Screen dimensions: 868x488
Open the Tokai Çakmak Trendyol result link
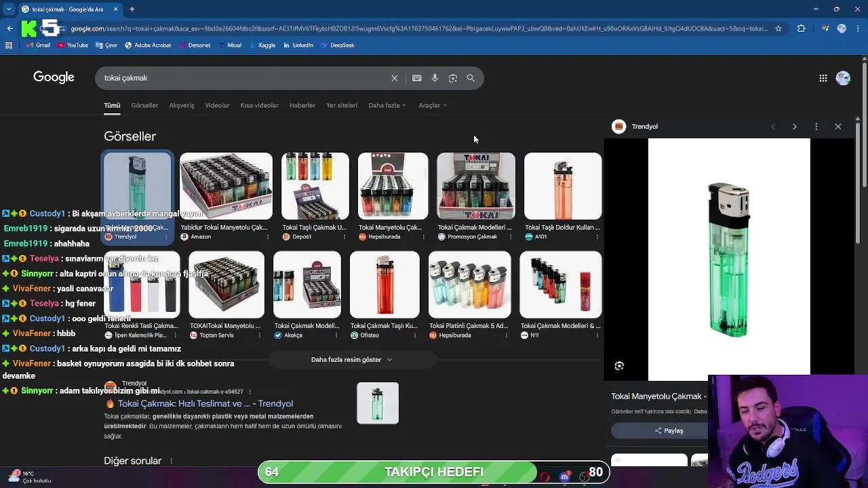205,404
